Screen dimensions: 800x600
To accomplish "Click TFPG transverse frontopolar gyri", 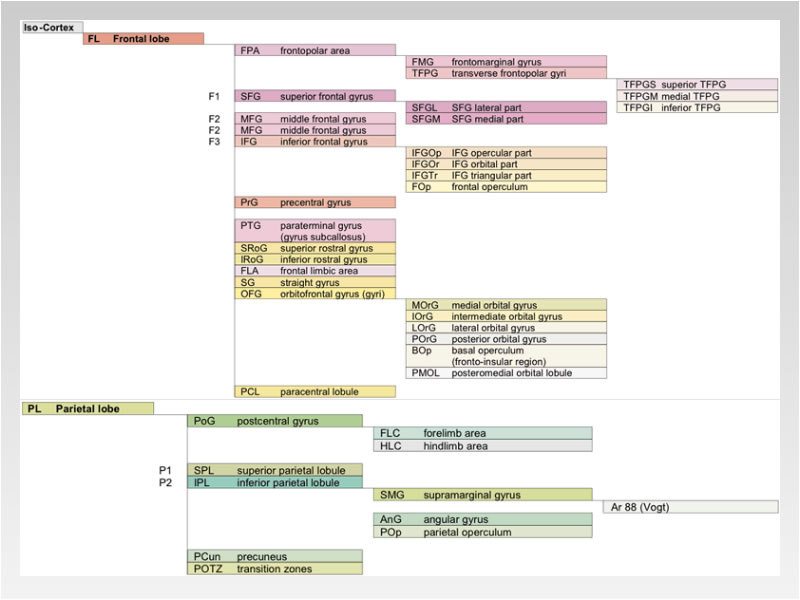I will tap(506, 73).
